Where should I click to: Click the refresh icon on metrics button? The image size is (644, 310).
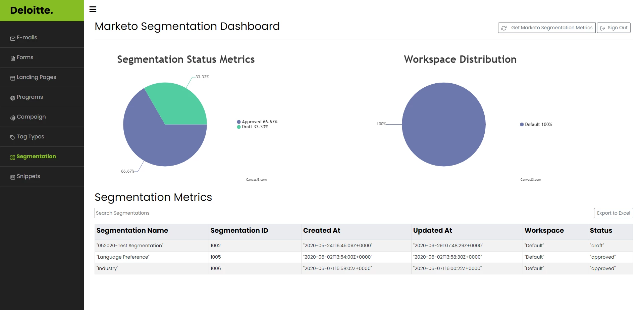coord(504,28)
